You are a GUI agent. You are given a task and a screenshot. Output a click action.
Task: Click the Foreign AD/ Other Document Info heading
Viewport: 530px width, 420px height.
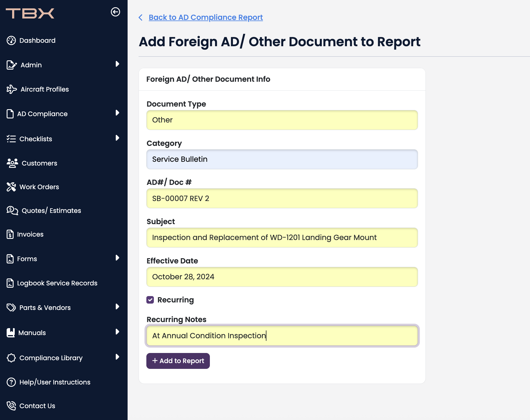pos(208,79)
